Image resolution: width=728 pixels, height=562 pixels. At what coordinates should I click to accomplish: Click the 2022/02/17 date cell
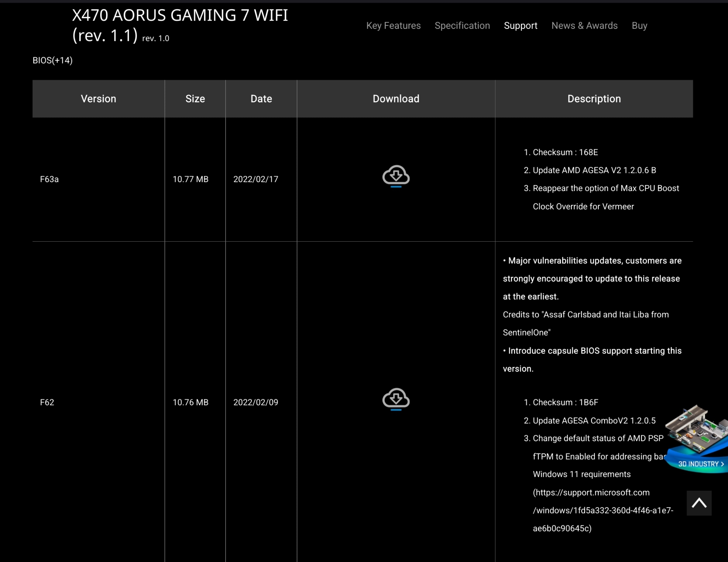click(x=255, y=179)
